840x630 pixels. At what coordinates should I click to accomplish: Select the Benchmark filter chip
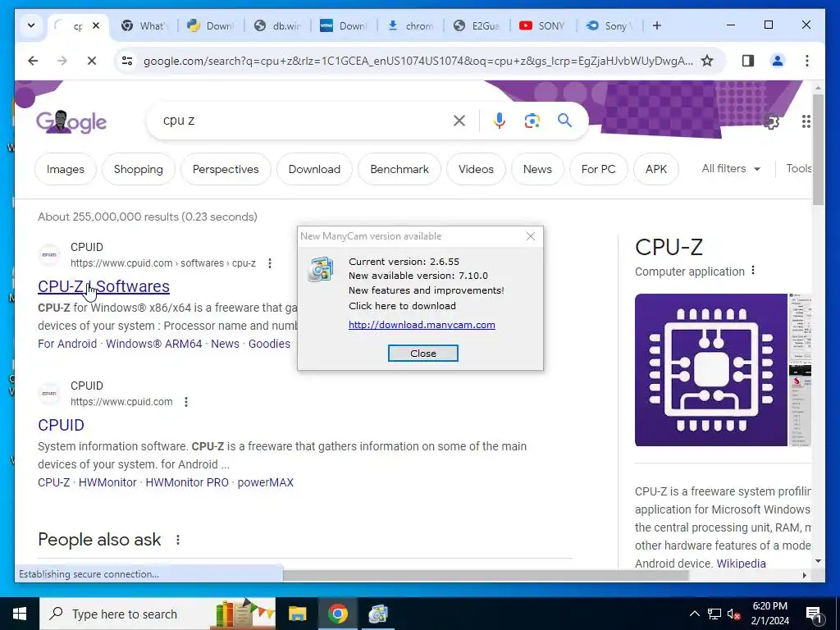tap(399, 169)
